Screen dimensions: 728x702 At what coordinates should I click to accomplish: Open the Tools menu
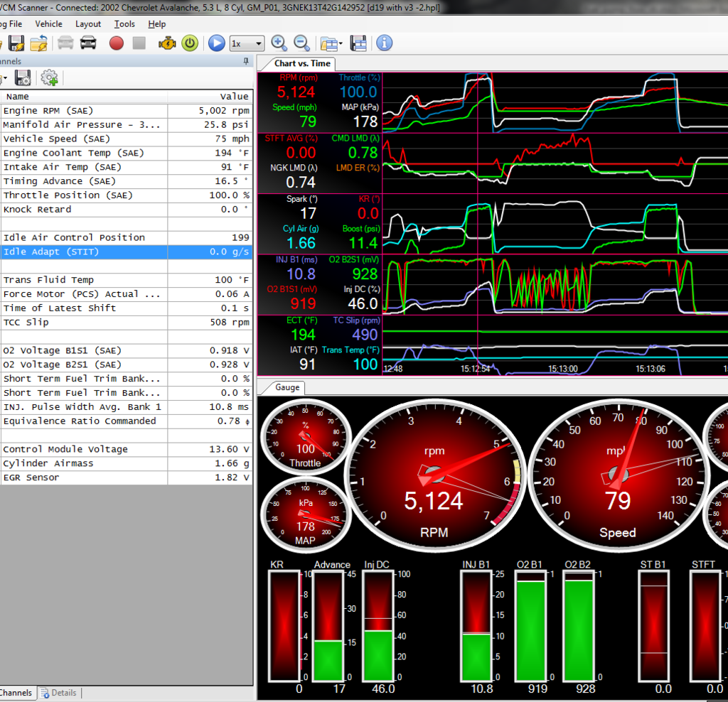pos(124,24)
